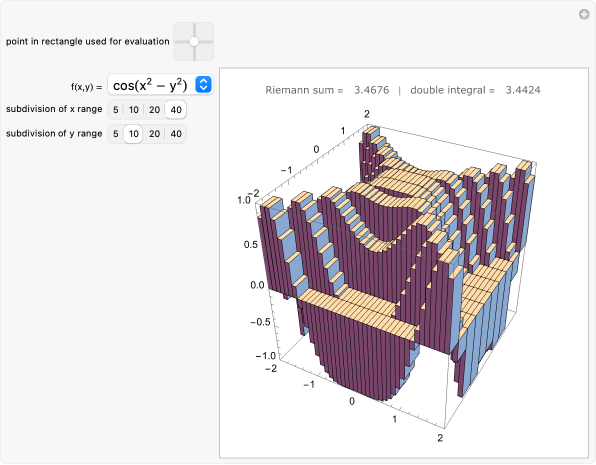596x465 pixels.
Task: Select 40 for x range subdivision
Action: (x=176, y=110)
